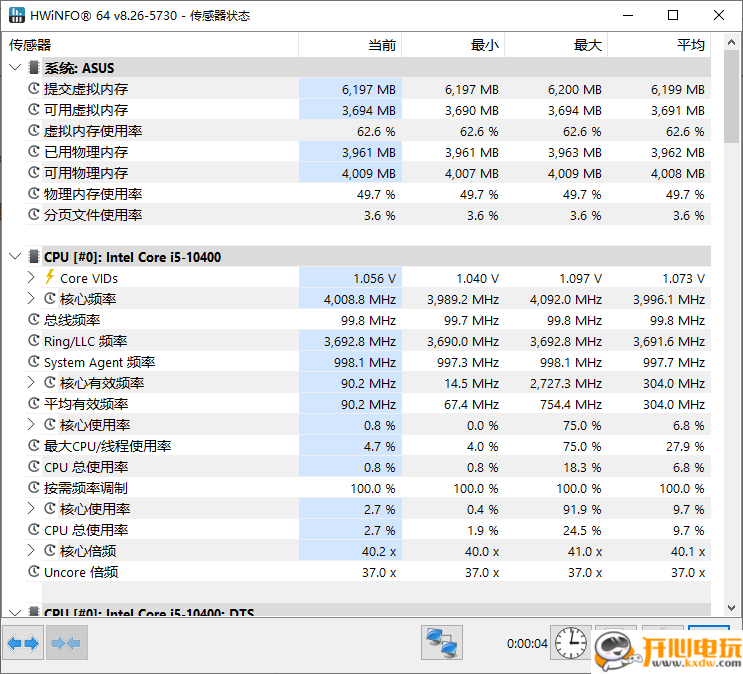Click the 最小 column header
This screenshot has height=674, width=743.
[x=453, y=45]
